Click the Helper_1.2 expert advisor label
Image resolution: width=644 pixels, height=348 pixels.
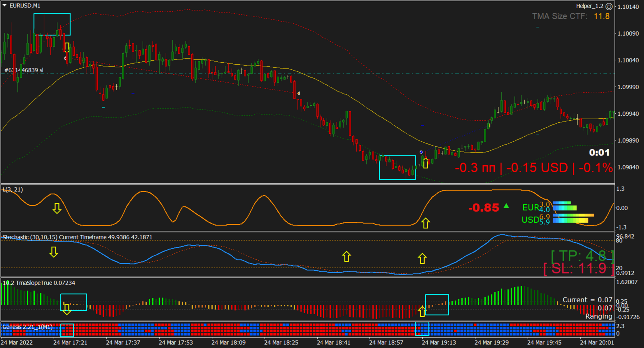tap(589, 6)
